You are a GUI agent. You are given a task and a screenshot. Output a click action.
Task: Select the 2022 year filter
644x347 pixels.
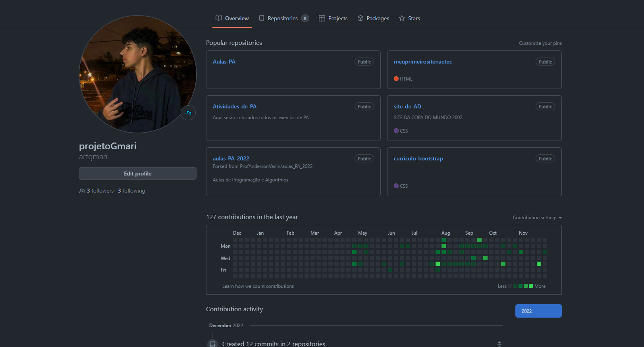click(x=538, y=311)
